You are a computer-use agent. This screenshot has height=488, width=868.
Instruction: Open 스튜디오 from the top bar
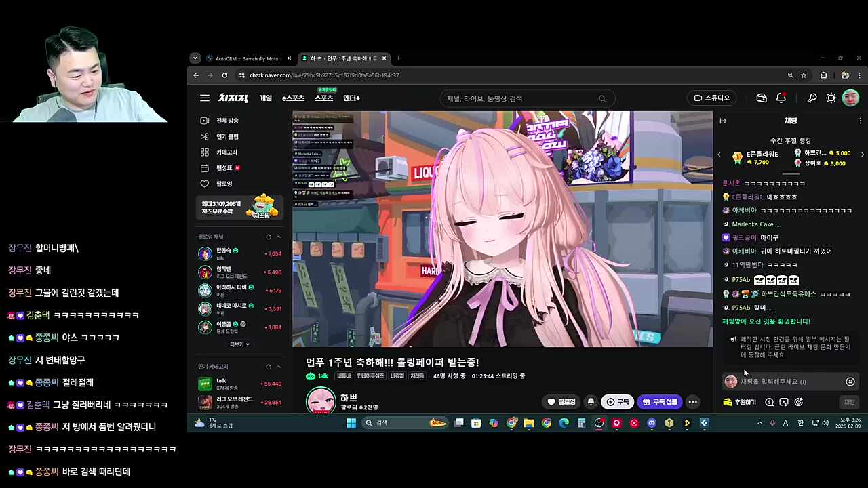click(712, 98)
